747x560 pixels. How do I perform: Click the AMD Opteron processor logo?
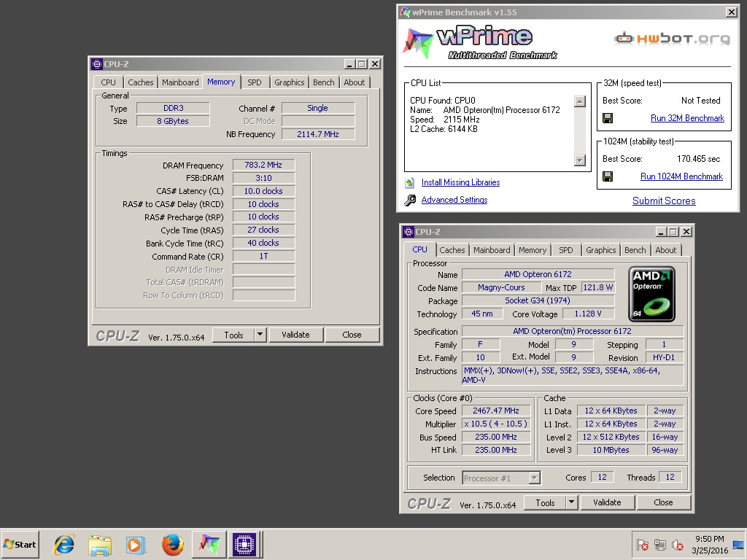tap(651, 295)
